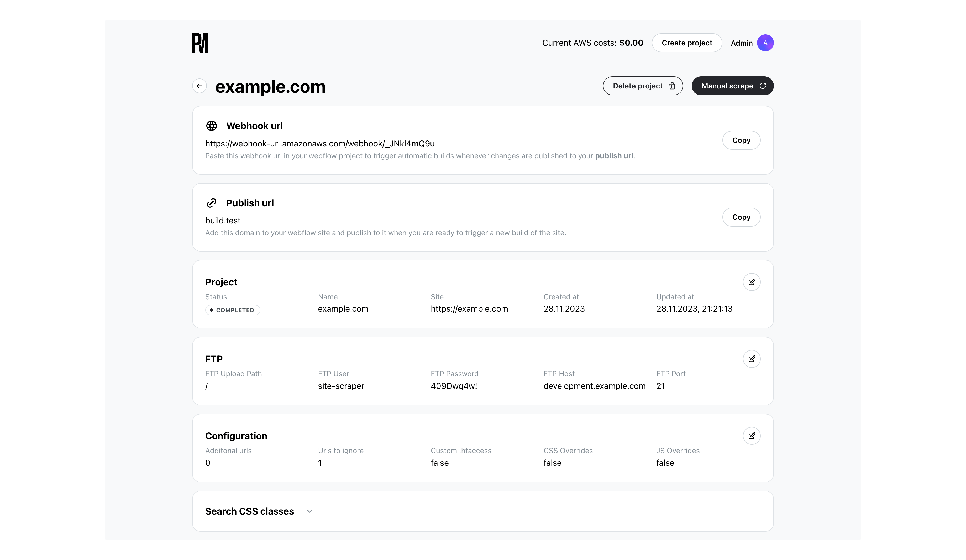
Task: Click the globe icon beside Webhook url
Action: tap(212, 126)
